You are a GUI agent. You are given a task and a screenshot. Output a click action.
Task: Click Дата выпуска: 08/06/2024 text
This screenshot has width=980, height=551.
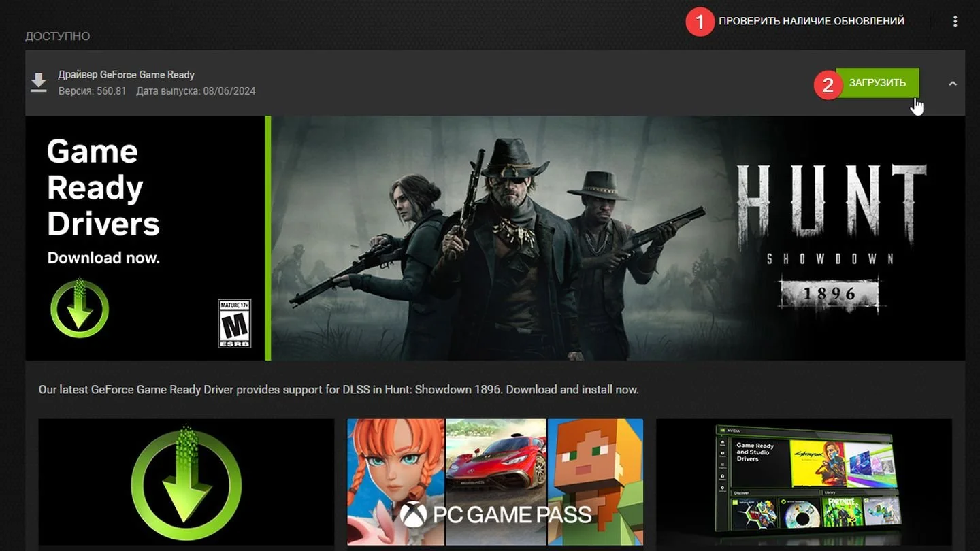point(196,91)
